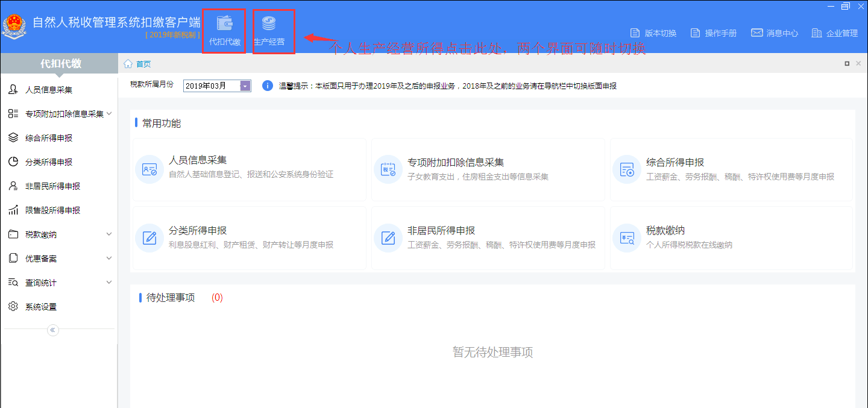
Task: Click the payment icon on 税款缴纳 card
Action: [x=627, y=237]
